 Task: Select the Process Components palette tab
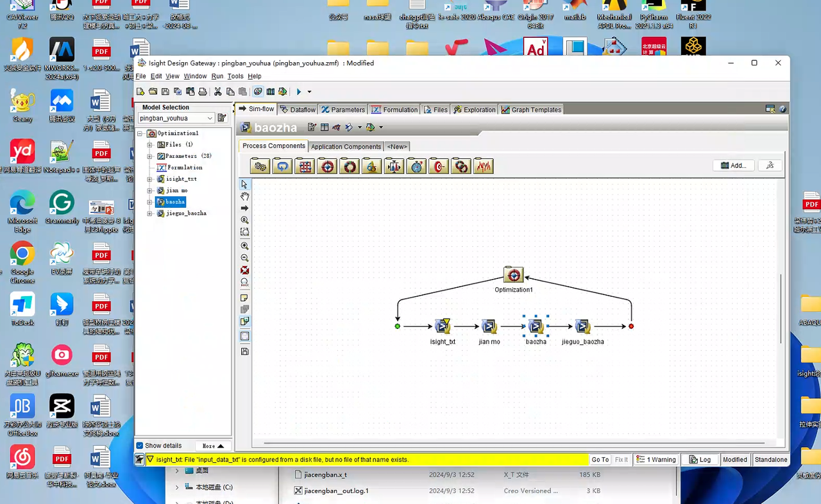(x=274, y=146)
